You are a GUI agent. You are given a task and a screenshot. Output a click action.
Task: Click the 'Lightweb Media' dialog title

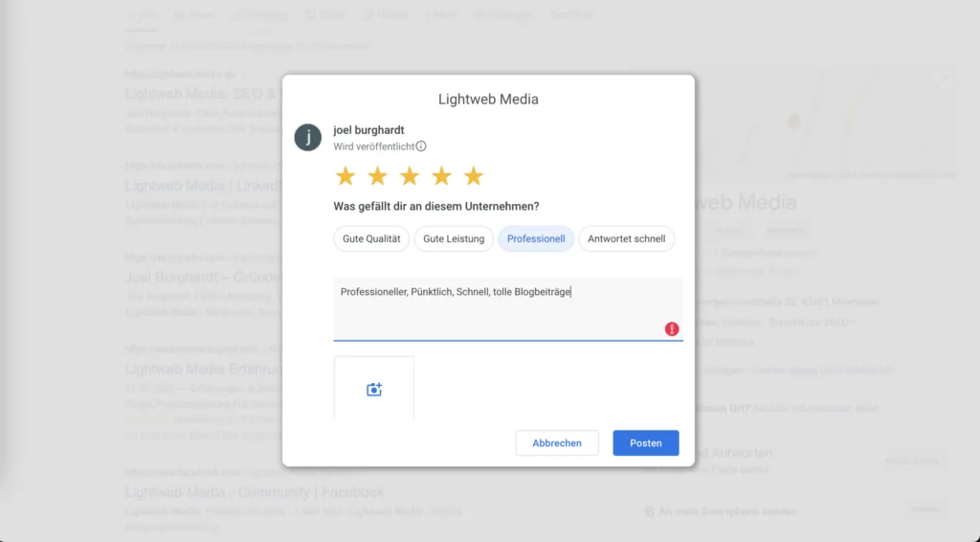tap(488, 100)
